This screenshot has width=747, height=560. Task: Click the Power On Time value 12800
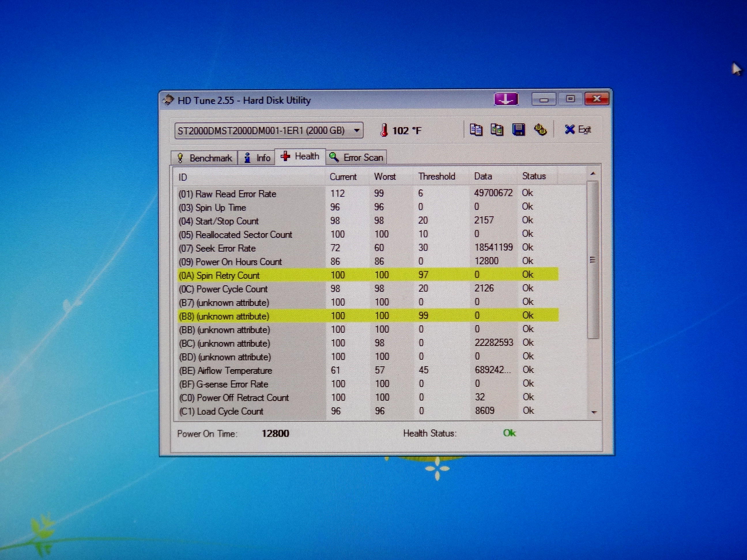click(275, 434)
